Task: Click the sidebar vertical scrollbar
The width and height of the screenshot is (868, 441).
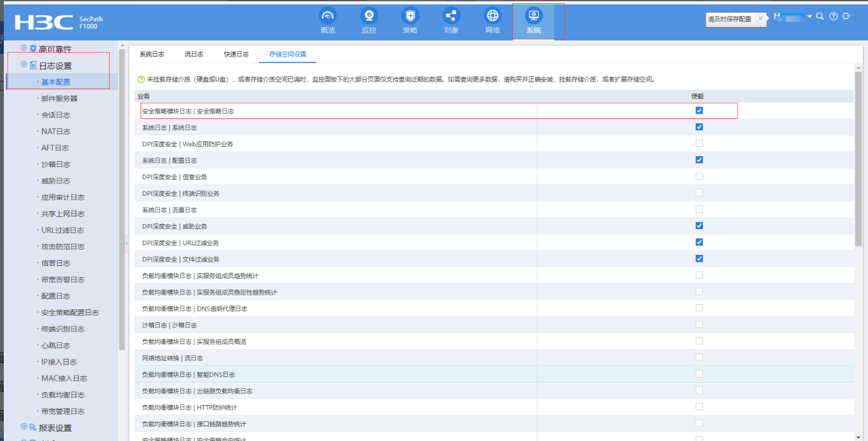Action: (122, 200)
